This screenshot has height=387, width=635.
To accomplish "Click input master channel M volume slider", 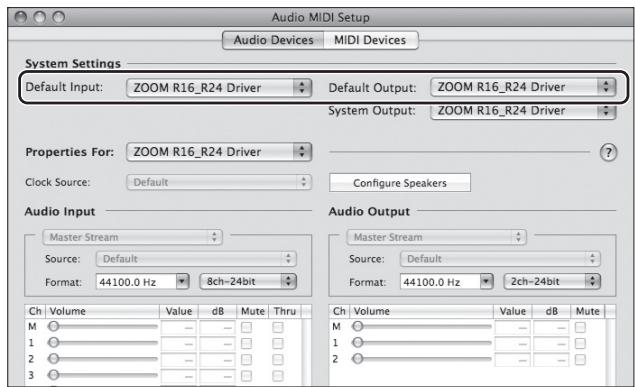I will point(102,326).
